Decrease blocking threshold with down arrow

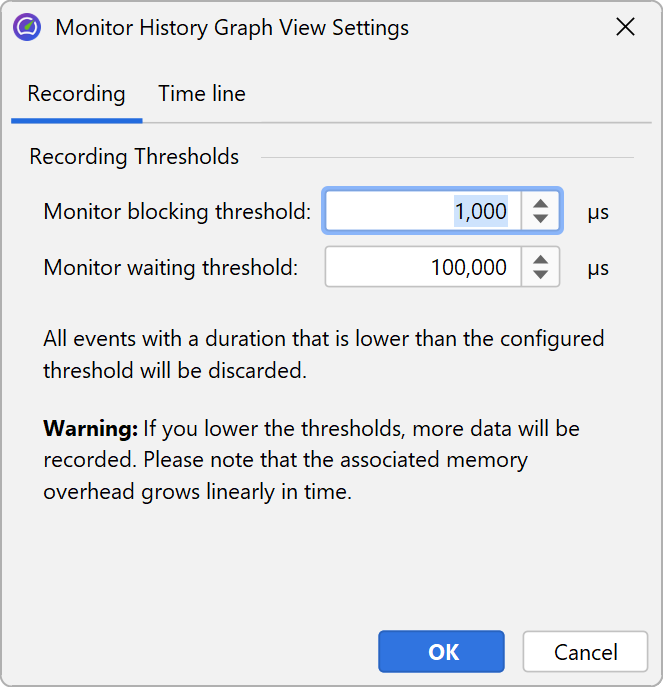tap(541, 219)
